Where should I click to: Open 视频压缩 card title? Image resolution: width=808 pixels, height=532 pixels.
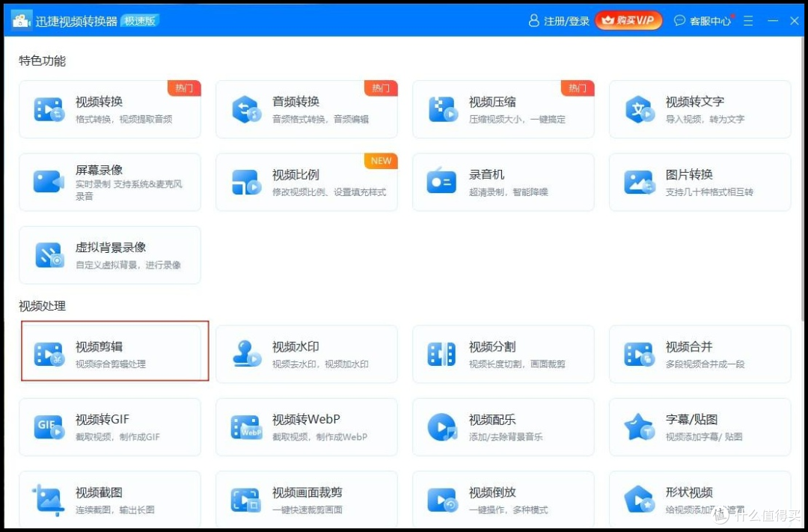click(492, 102)
